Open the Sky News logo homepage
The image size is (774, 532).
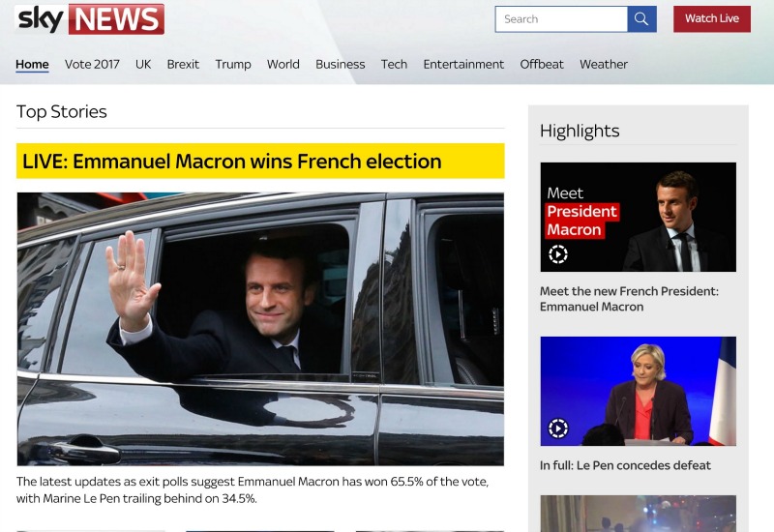tap(90, 19)
